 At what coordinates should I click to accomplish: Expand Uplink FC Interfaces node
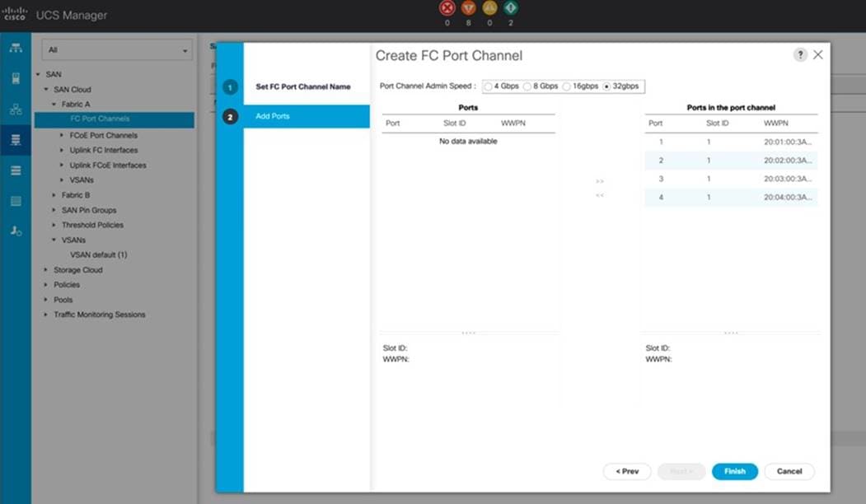point(61,150)
